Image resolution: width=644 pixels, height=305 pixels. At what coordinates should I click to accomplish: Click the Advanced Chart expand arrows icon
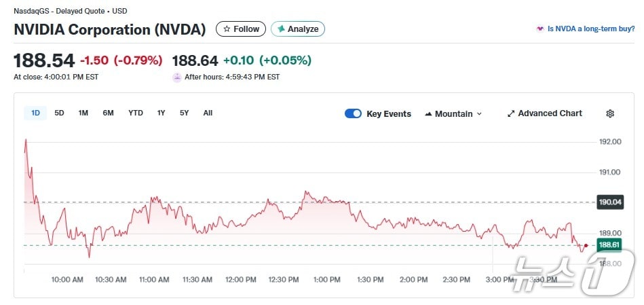pos(511,113)
